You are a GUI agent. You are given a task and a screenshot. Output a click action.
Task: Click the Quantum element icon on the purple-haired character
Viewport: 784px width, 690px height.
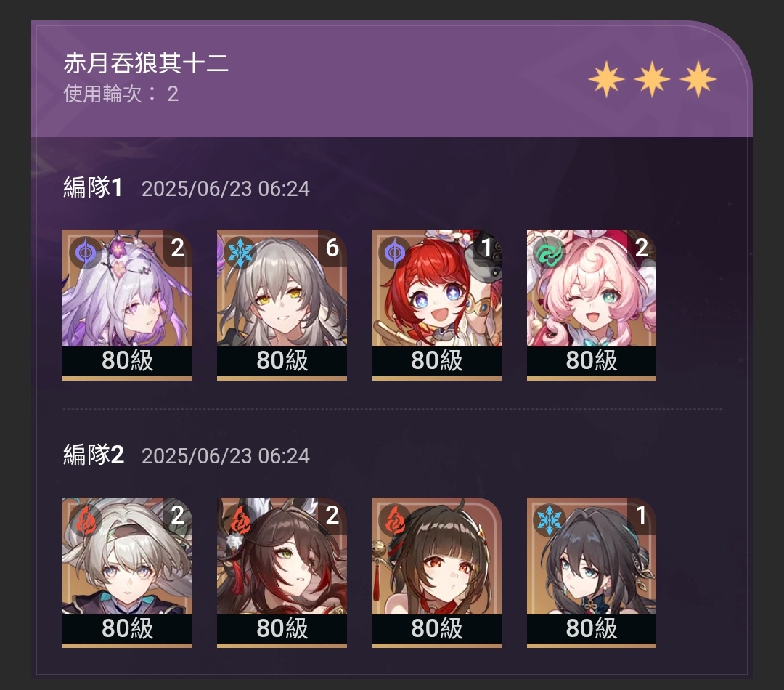click(x=85, y=253)
